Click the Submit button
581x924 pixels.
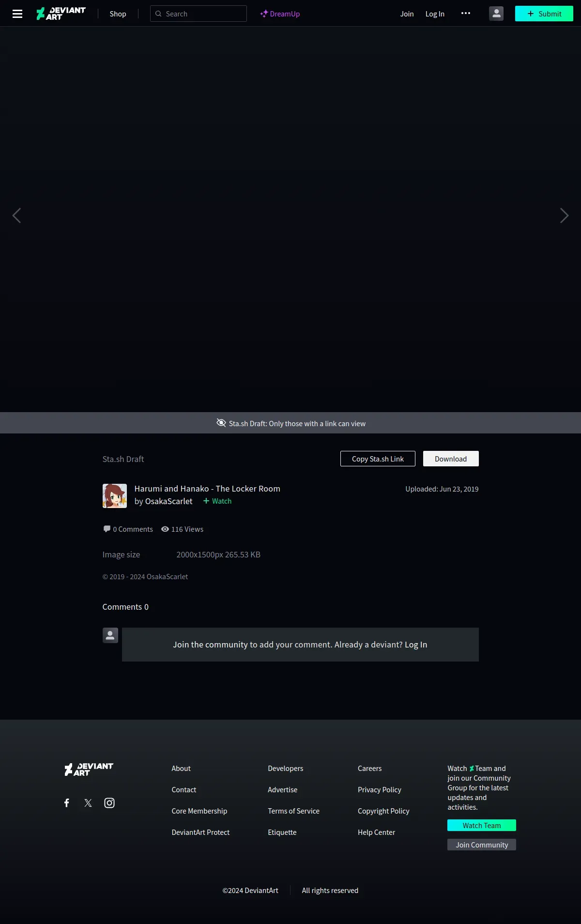[x=544, y=14]
